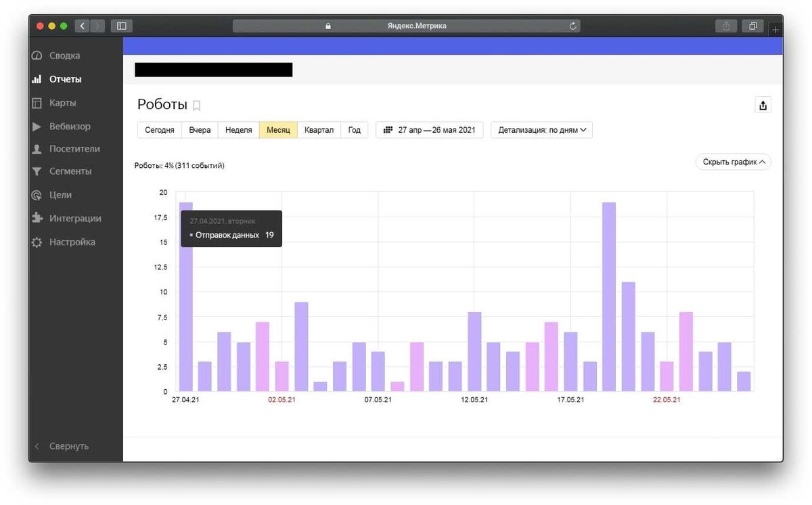Click the red 22.05.21 axis label
The width and height of the screenshot is (812, 505).
tap(667, 400)
